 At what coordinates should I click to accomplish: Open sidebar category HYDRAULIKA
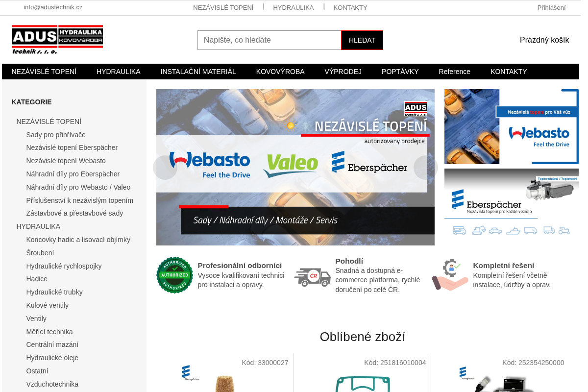coord(38,226)
